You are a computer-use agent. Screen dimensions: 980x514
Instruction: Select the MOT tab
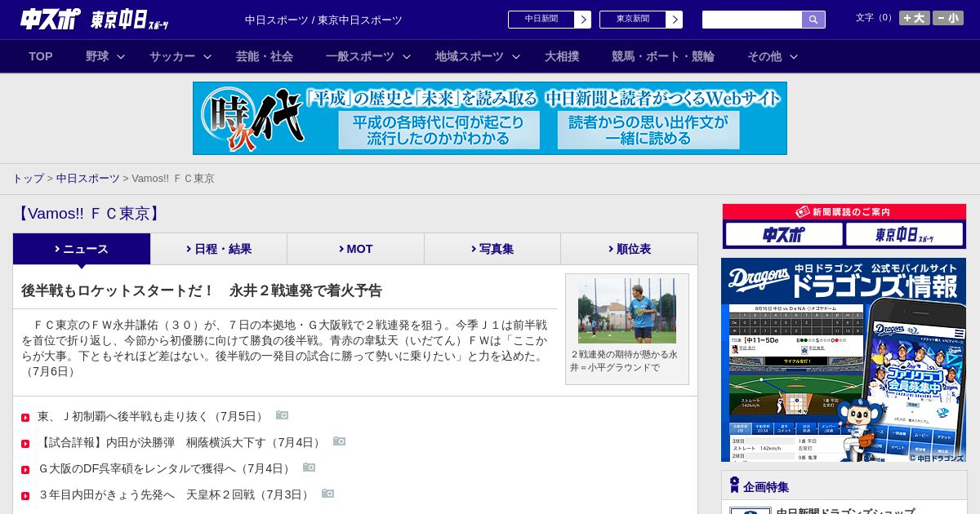click(355, 249)
